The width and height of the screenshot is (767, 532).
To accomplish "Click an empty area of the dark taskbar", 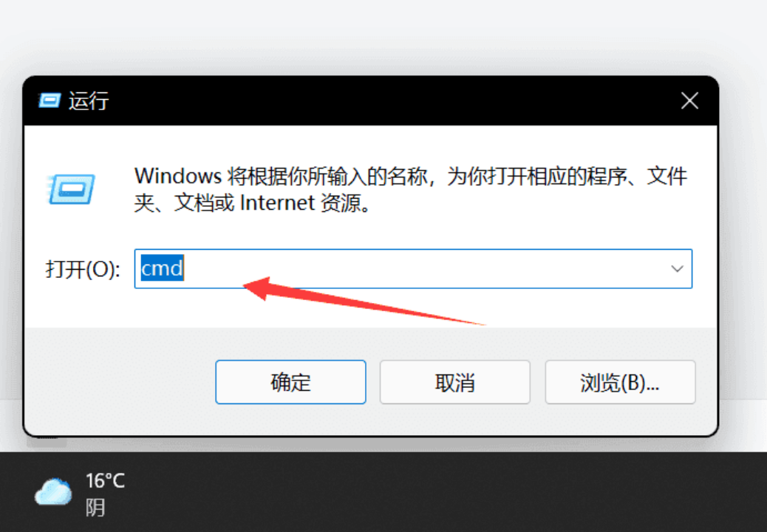I will point(440,491).
